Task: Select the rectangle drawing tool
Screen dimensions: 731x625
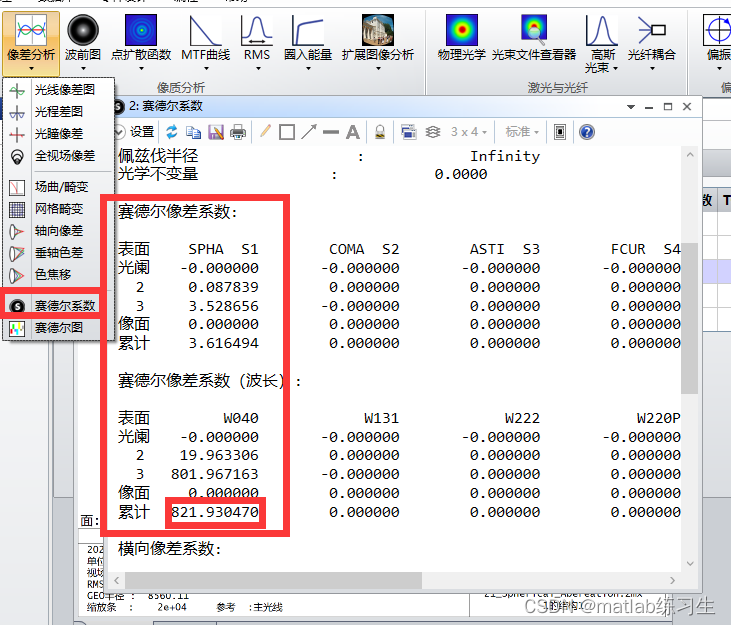Action: [287, 132]
